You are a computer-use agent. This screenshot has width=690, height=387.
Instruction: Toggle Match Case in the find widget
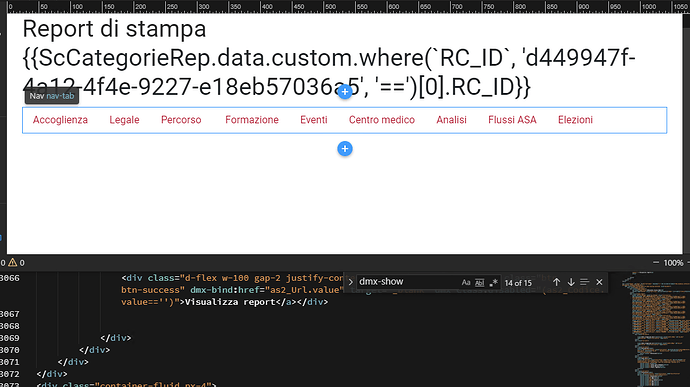pyautogui.click(x=466, y=283)
